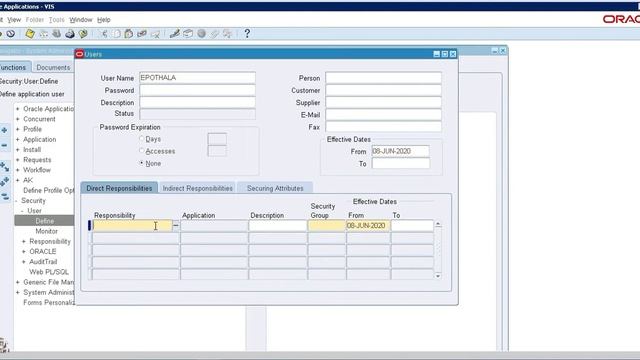Click the Paste toolbar icon

(x=129, y=34)
